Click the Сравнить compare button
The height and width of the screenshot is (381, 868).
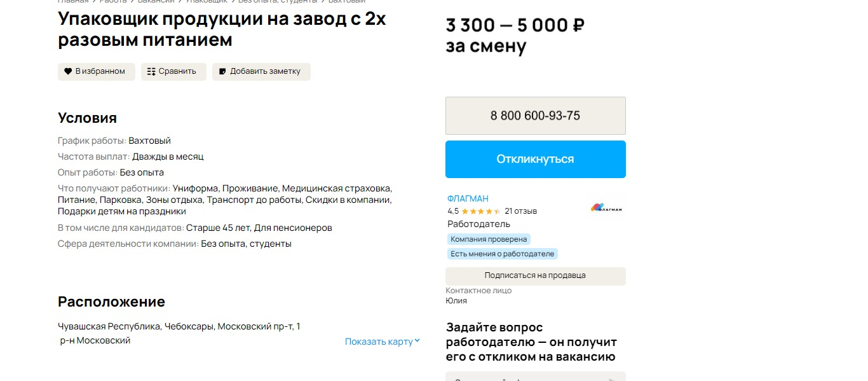[x=173, y=71]
